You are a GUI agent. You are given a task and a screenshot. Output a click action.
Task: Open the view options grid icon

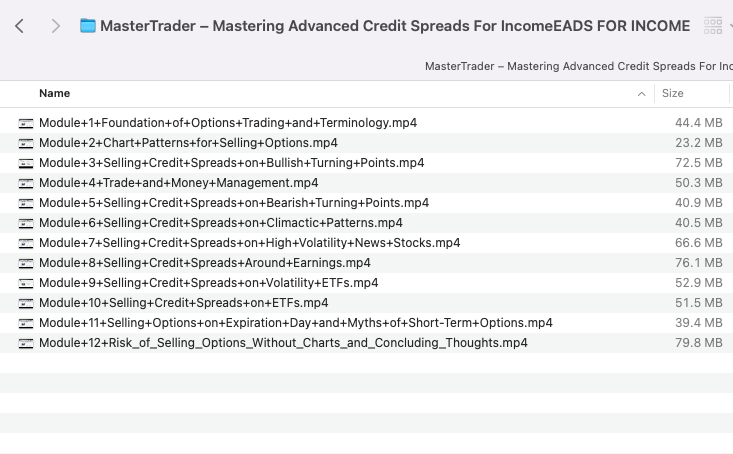(x=713, y=26)
